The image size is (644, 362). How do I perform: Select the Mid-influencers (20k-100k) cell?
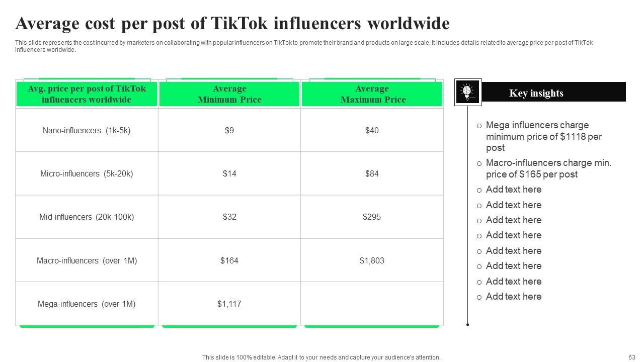click(x=87, y=217)
